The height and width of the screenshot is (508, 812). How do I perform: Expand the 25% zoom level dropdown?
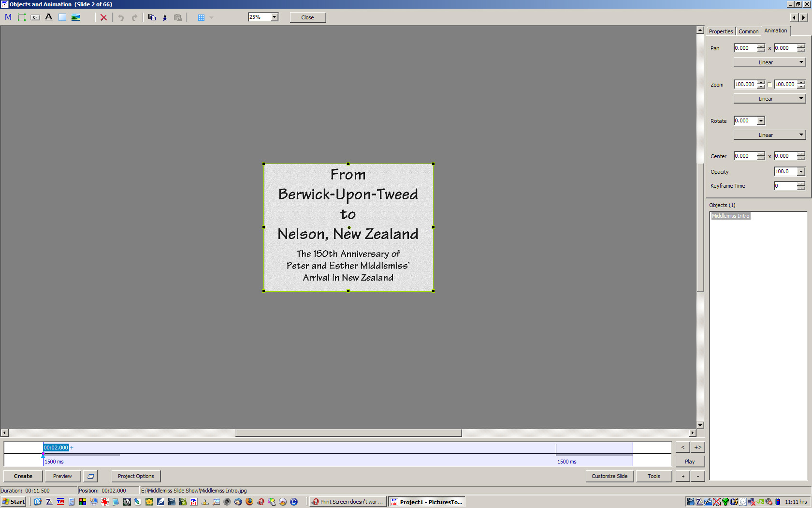(274, 17)
